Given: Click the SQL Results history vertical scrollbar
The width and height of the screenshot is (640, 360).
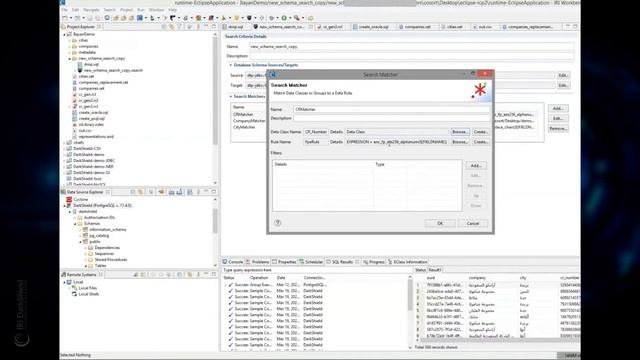Looking at the screenshot, I should [410, 312].
